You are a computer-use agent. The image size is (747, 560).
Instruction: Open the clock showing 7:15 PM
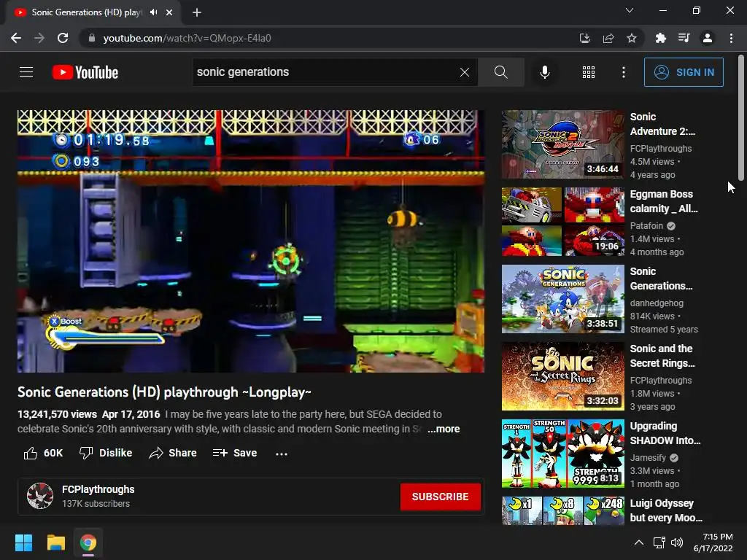pos(713,542)
